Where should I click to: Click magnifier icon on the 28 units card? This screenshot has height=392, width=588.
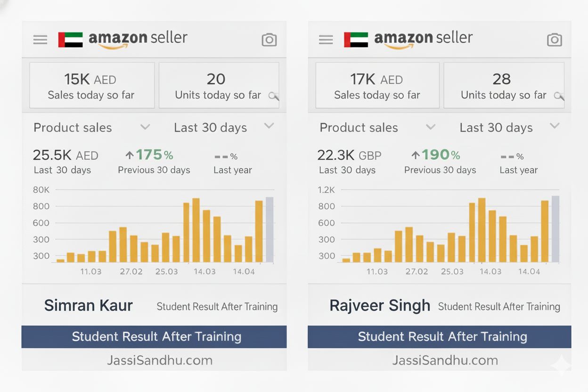click(559, 96)
